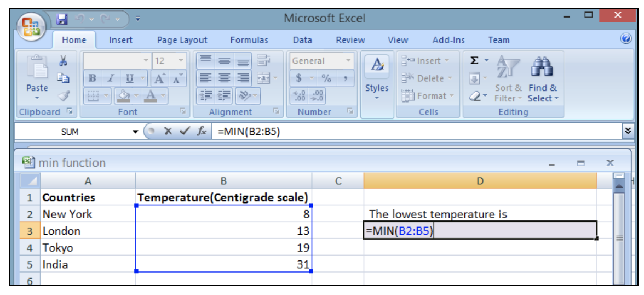The height and width of the screenshot is (295, 644).
Task: Click the Cut scissors icon
Action: (64, 61)
